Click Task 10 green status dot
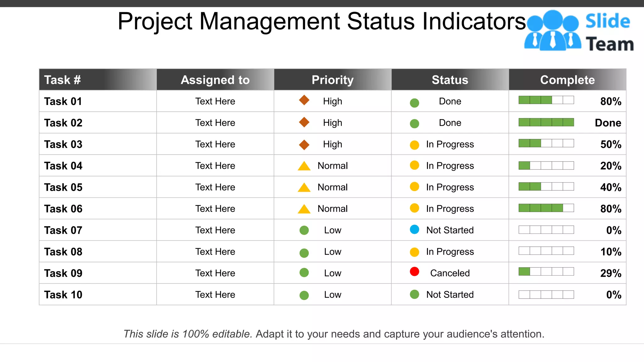Viewport: 644px width, 362px height. tap(414, 294)
